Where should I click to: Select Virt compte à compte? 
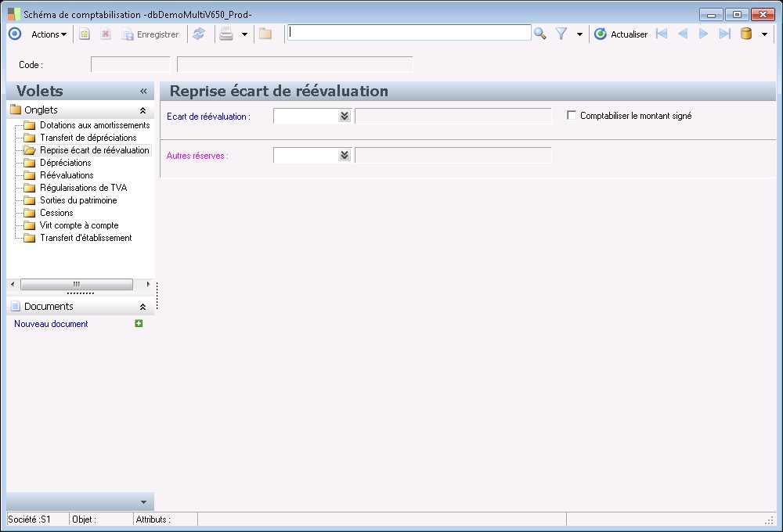pyautogui.click(x=79, y=225)
